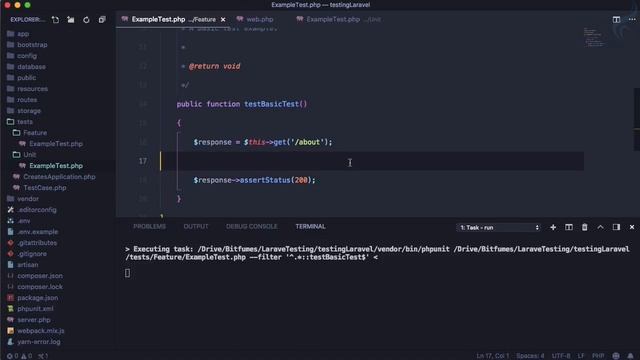Click the Ln 17, Col 1 status entry
Viewport: 640px width, 360px height.
(x=492, y=356)
